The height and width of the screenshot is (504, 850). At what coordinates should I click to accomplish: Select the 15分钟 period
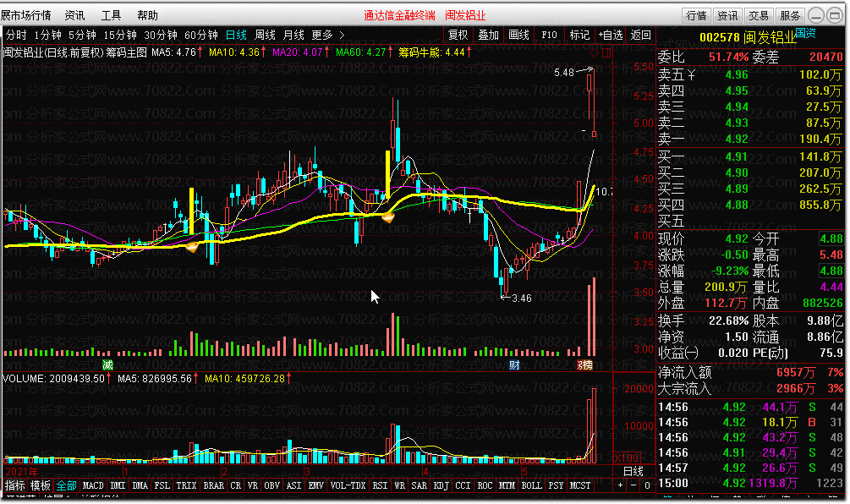tap(120, 36)
